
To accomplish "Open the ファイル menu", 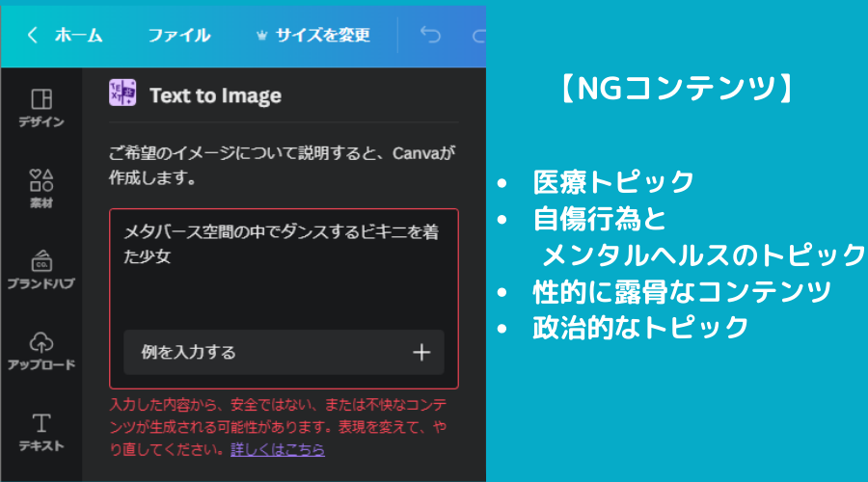I will [178, 36].
